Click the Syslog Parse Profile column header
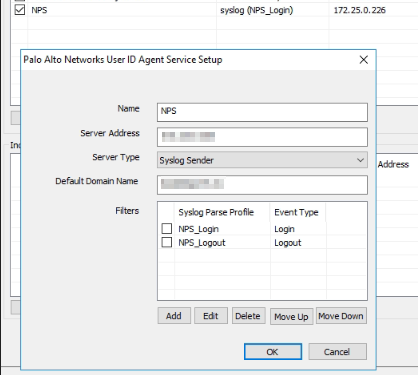418x375 pixels. point(222,212)
